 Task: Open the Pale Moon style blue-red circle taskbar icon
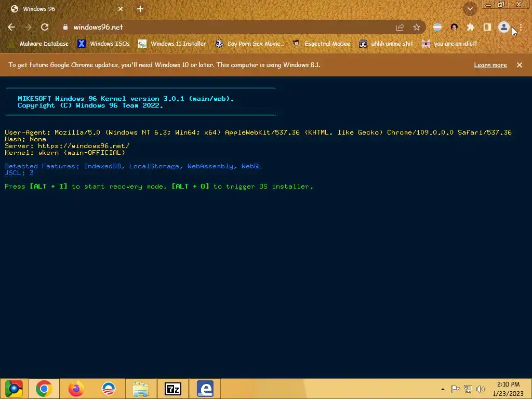point(109,389)
